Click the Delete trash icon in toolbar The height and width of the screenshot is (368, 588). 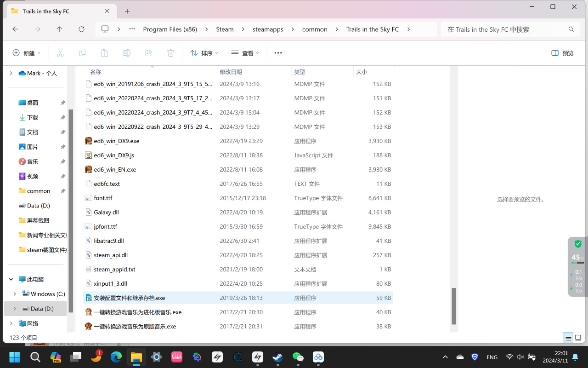pos(170,53)
